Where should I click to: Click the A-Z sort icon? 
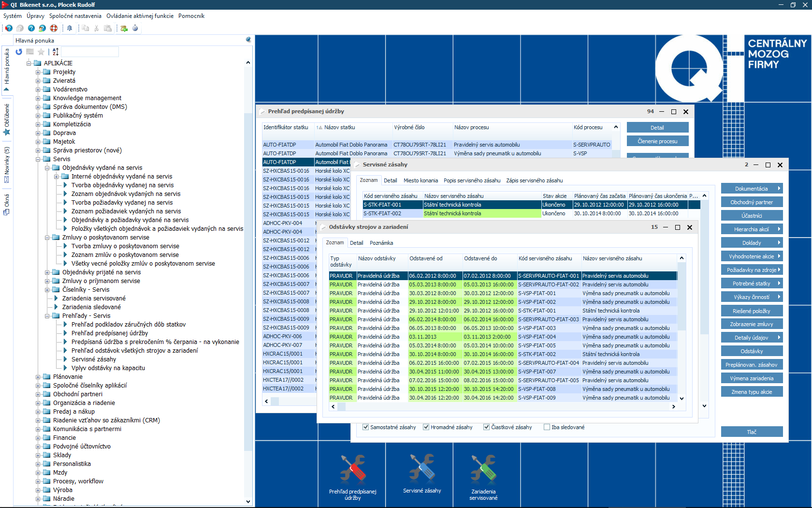click(56, 52)
